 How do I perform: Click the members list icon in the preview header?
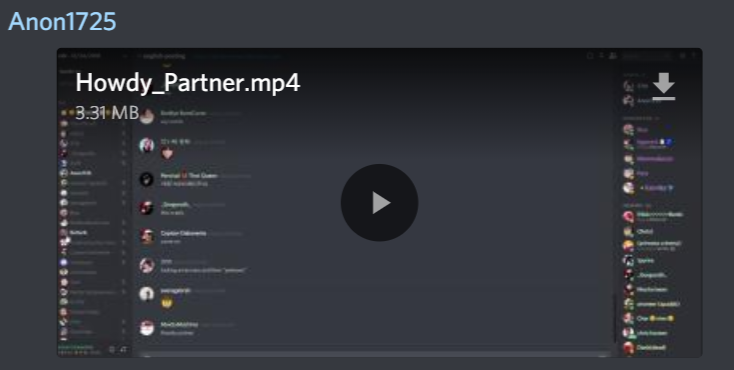point(612,56)
